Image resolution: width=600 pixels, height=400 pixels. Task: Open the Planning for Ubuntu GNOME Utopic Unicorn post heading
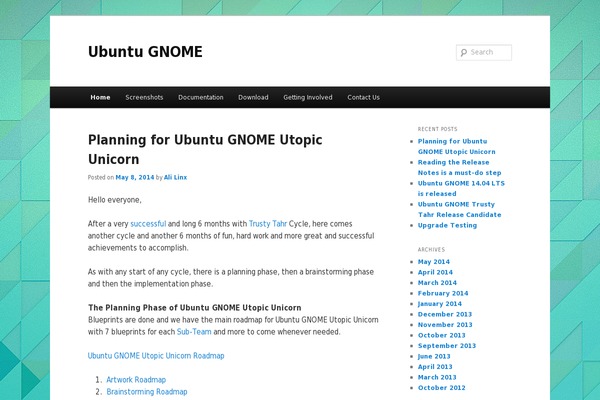(x=205, y=149)
